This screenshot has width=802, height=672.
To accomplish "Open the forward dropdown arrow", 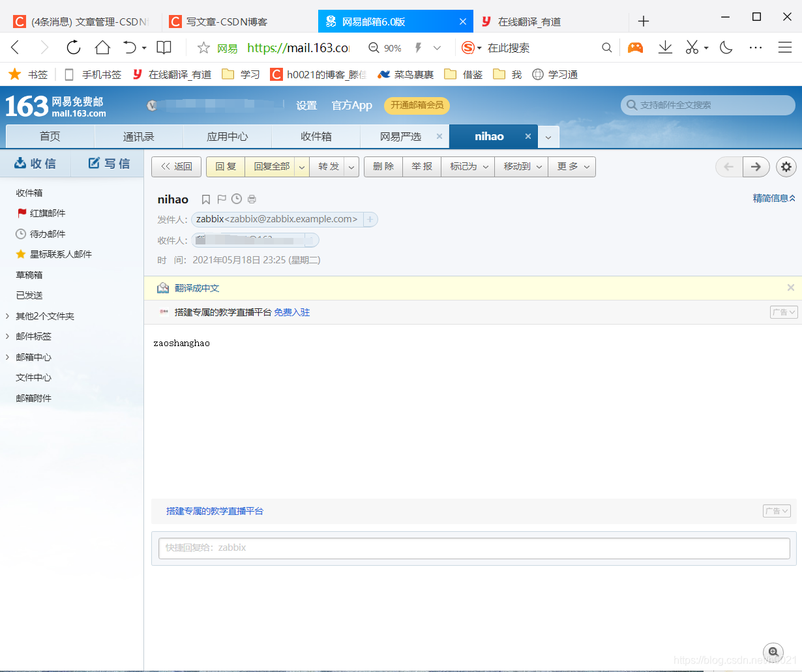I will coord(352,167).
